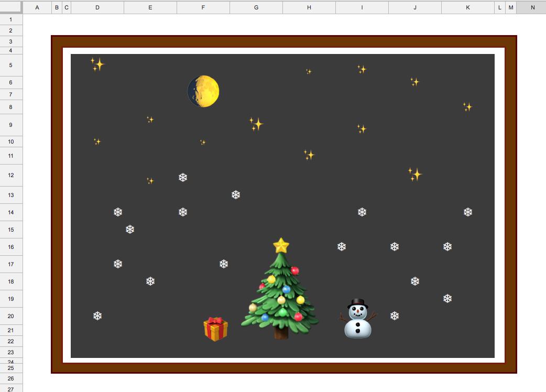This screenshot has width=546, height=392.
Task: Select column J header
Action: (x=415, y=7)
